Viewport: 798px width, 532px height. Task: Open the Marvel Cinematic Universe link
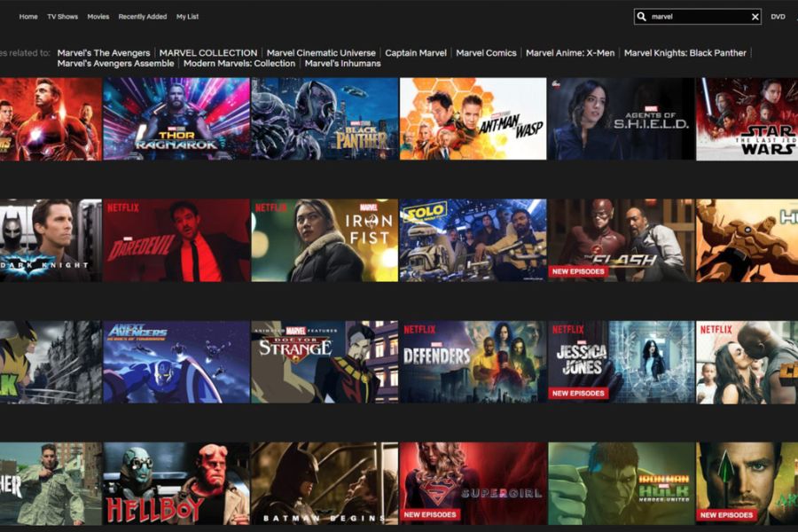pos(321,53)
